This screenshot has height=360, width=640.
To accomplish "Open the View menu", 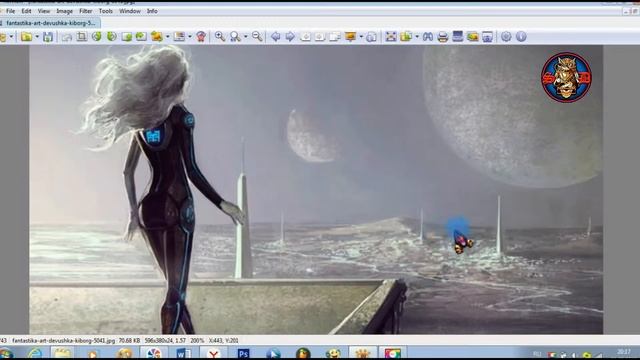I will point(44,11).
